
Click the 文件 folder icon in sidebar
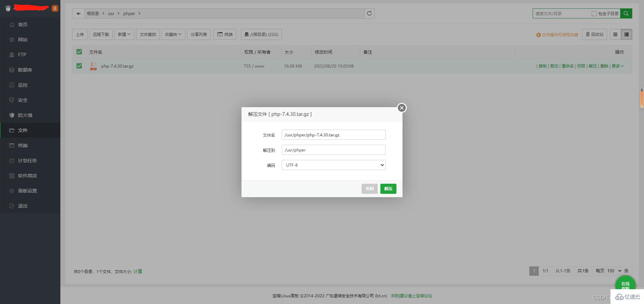click(x=12, y=130)
